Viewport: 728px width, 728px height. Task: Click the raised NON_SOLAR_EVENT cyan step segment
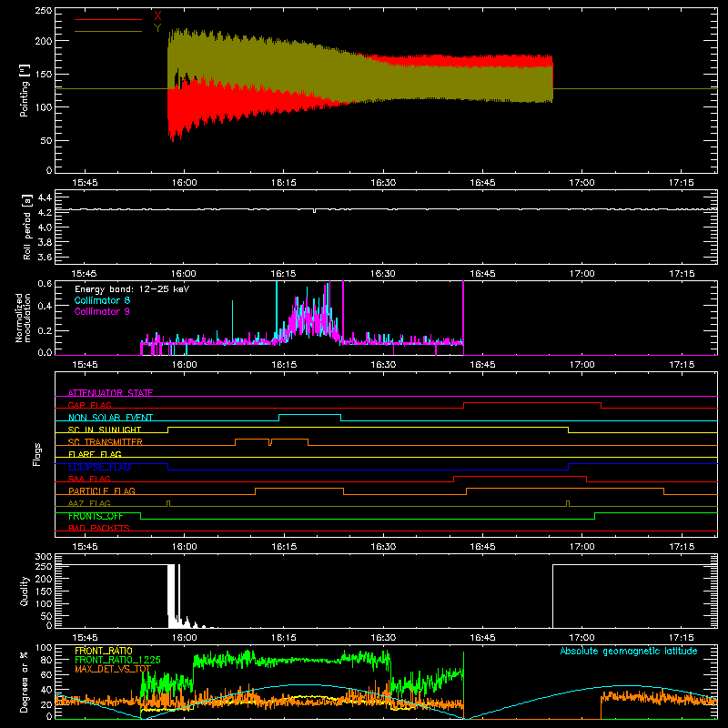[x=309, y=415]
